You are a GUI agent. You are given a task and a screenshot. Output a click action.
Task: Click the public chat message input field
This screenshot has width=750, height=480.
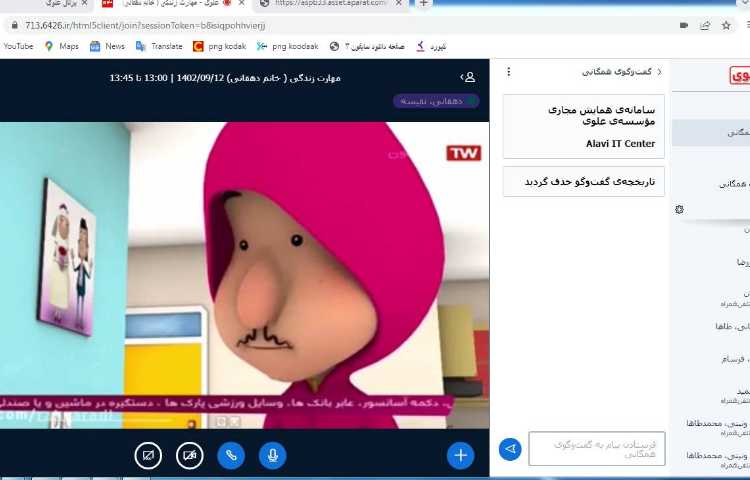tap(596, 448)
